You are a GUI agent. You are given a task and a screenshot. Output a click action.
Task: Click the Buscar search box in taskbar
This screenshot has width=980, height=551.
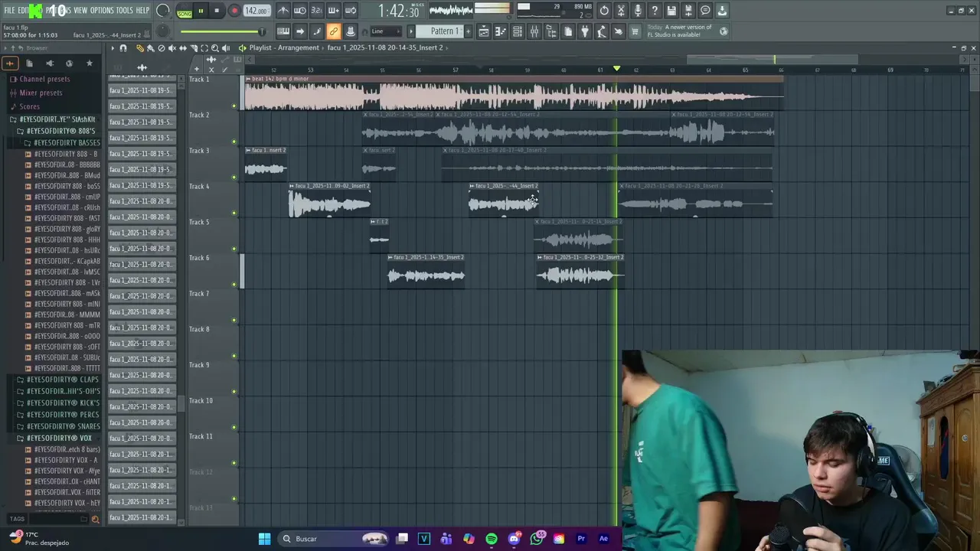pos(333,539)
